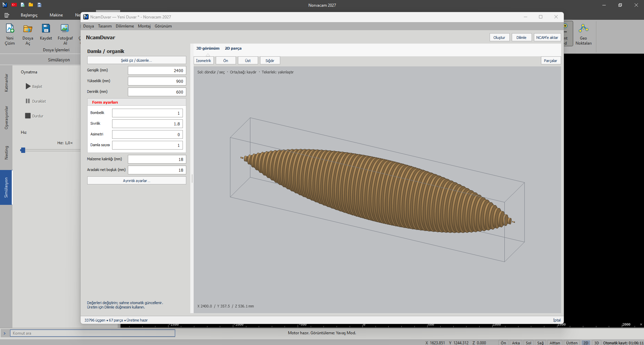
Task: Open the application menu list icon
Action: [x=7, y=15]
